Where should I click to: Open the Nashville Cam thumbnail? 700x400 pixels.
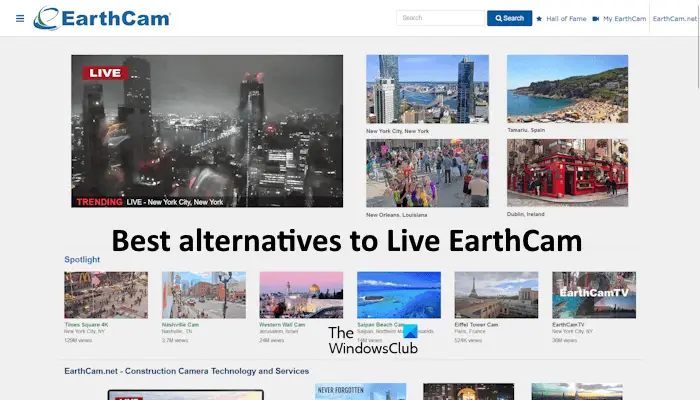[x=204, y=295]
